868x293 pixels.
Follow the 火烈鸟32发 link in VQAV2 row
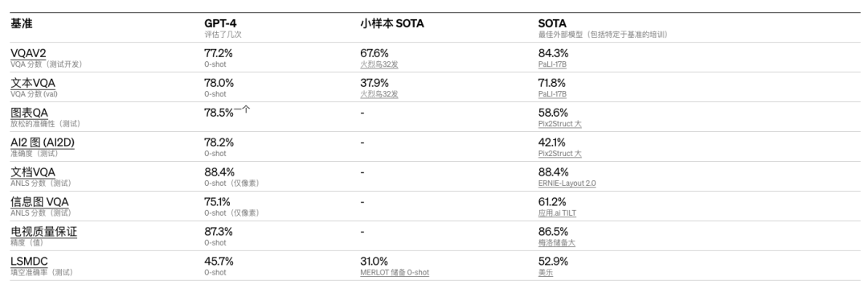[x=379, y=64]
